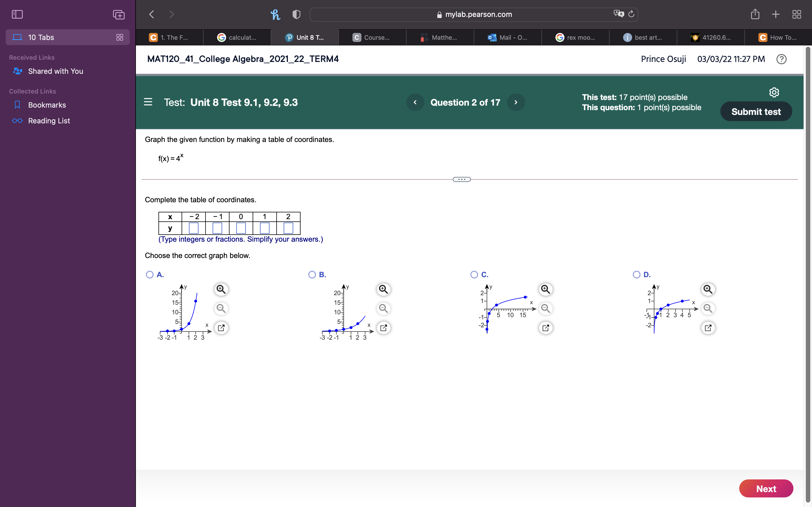The image size is (812, 507).
Task: Click the external link icon on graph C
Action: coord(546,328)
